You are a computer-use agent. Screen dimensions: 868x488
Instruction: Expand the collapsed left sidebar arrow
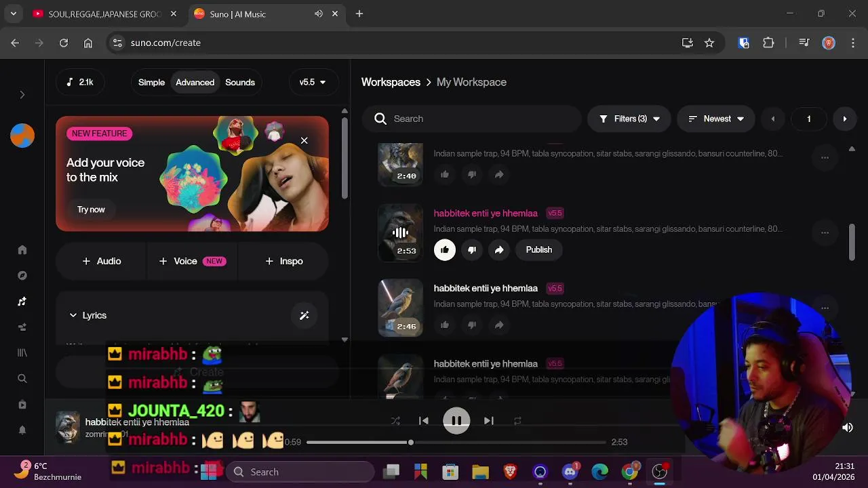click(x=22, y=95)
